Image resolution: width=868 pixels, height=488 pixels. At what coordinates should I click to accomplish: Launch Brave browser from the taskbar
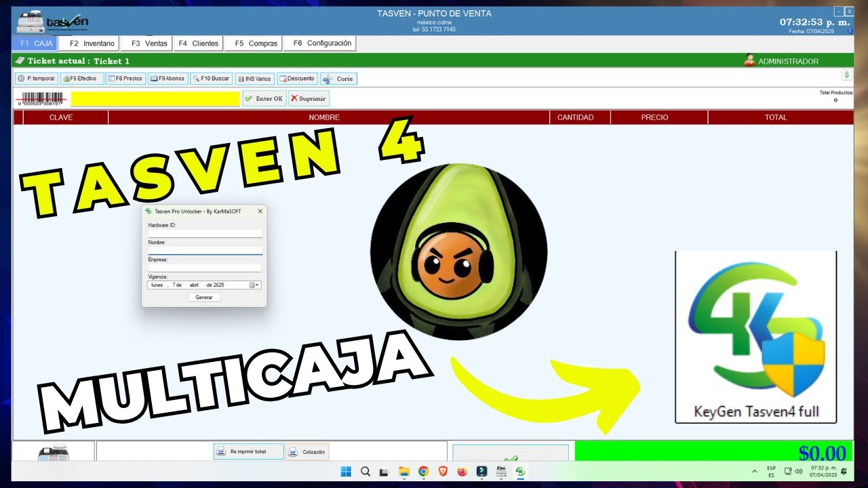point(443,471)
